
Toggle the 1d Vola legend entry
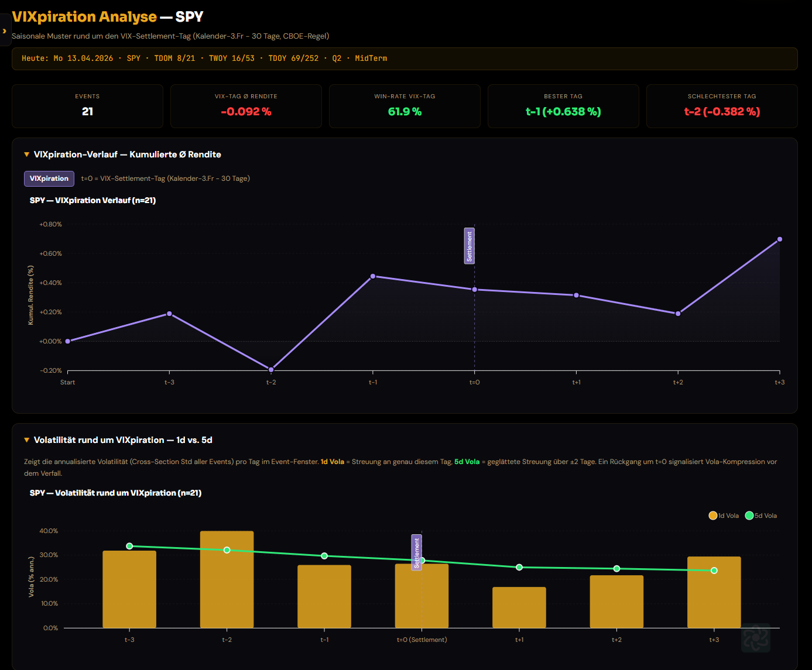pyautogui.click(x=724, y=516)
